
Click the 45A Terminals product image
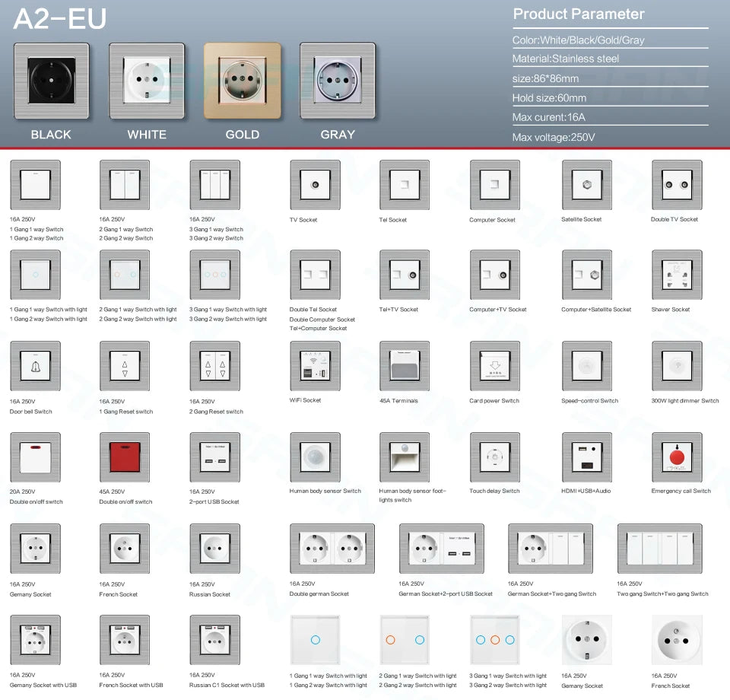(405, 366)
